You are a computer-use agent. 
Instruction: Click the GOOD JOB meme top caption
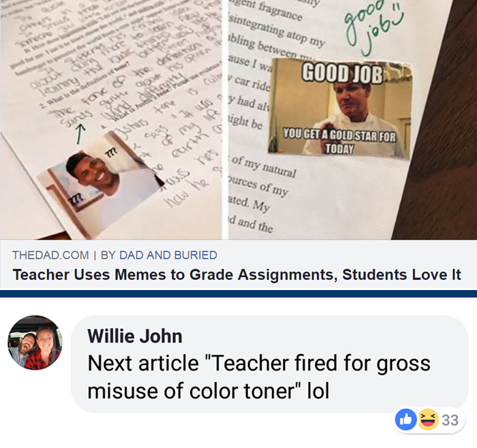click(342, 74)
